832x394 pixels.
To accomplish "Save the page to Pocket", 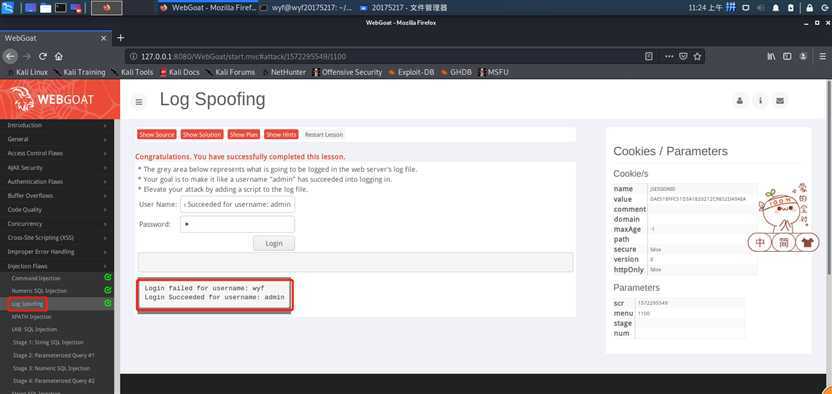I will pos(684,56).
